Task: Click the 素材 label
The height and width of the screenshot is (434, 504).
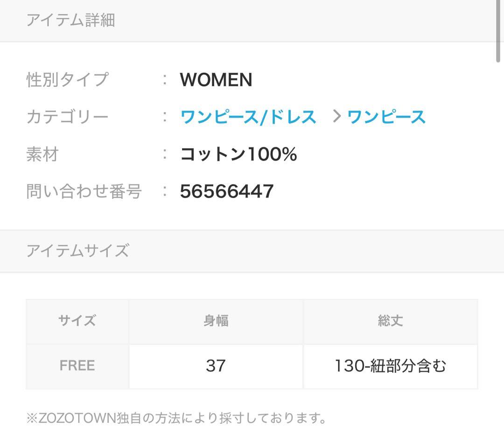Action: click(42, 154)
